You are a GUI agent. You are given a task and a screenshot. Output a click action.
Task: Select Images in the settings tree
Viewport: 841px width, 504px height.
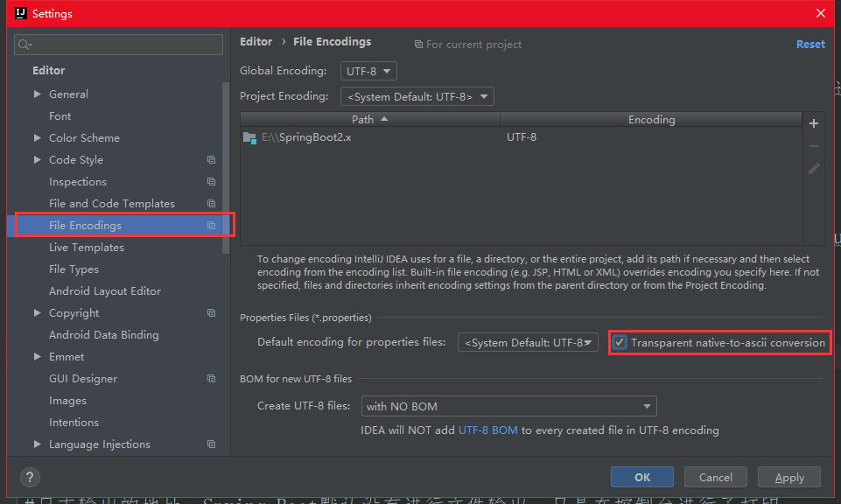click(x=67, y=401)
